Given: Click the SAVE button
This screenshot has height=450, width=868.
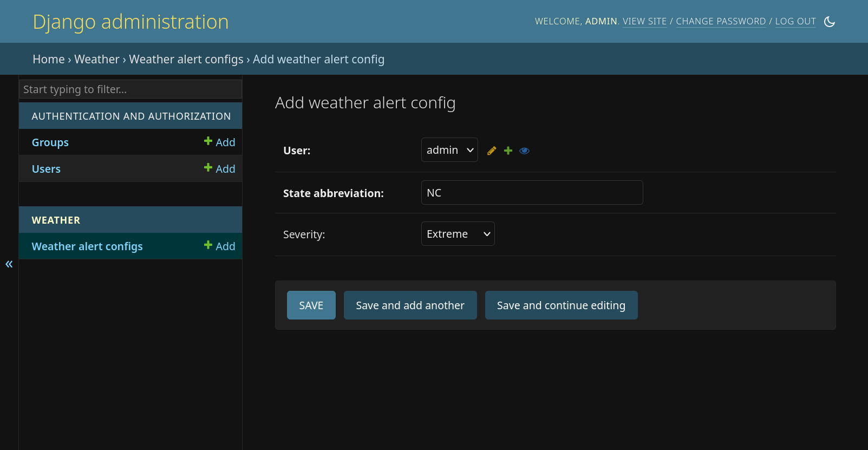Looking at the screenshot, I should click(311, 305).
